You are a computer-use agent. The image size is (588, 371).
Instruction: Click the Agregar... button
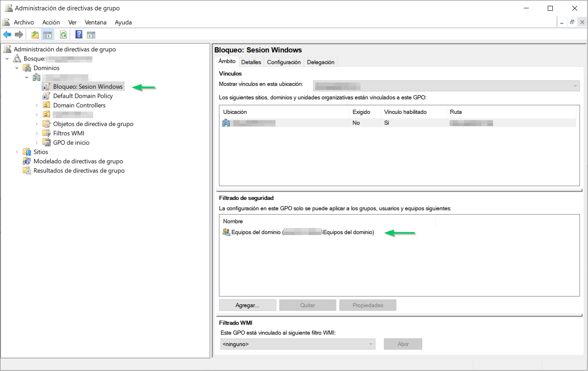click(x=247, y=305)
